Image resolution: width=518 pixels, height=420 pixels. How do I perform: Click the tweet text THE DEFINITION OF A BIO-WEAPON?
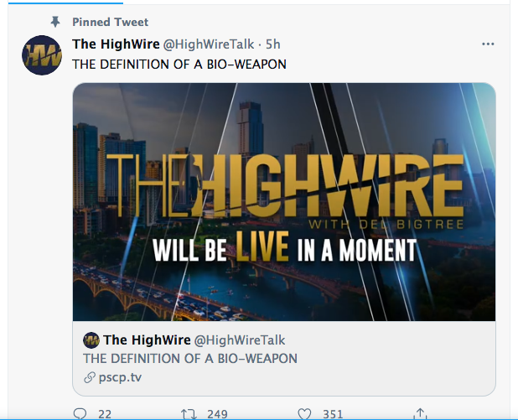click(179, 64)
